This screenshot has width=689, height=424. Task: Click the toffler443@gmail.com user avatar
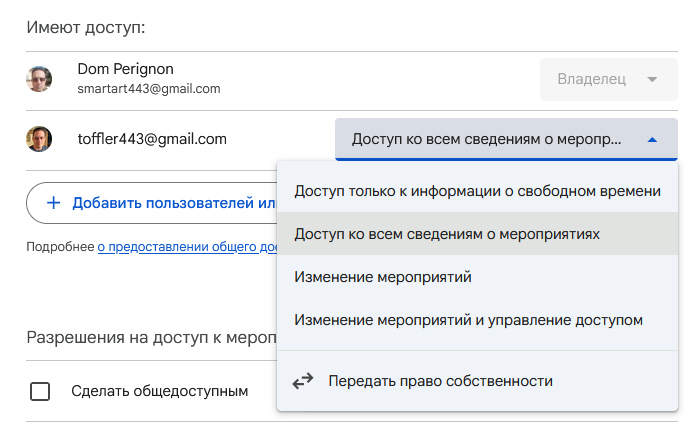tap(39, 139)
